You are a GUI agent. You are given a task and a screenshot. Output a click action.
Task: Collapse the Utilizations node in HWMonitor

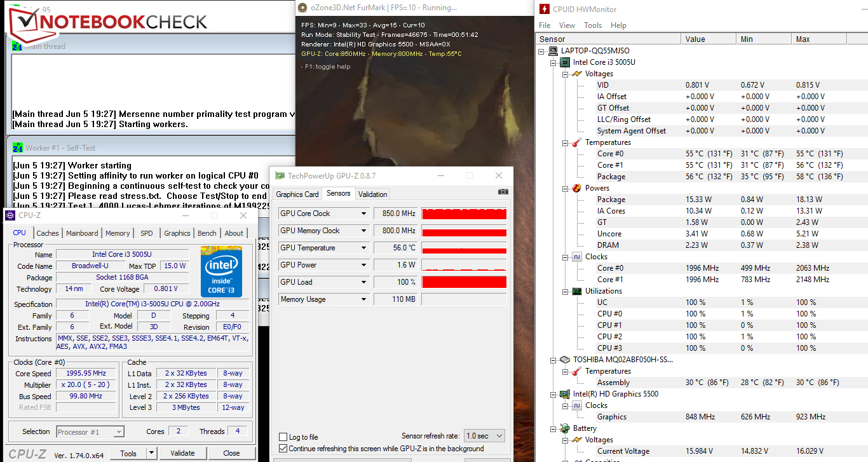(x=565, y=291)
